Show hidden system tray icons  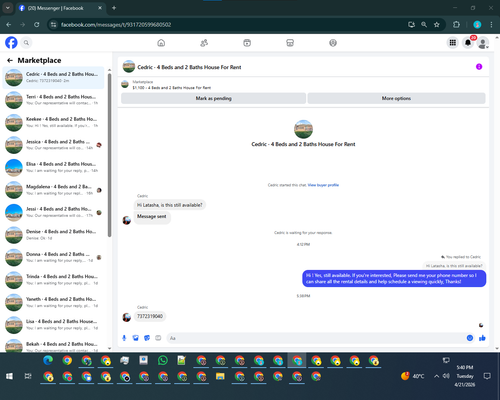[x=436, y=376]
